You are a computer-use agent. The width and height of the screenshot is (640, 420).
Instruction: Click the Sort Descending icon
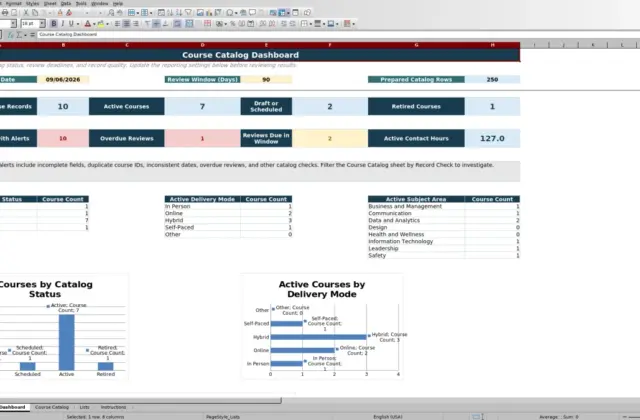[x=179, y=13]
